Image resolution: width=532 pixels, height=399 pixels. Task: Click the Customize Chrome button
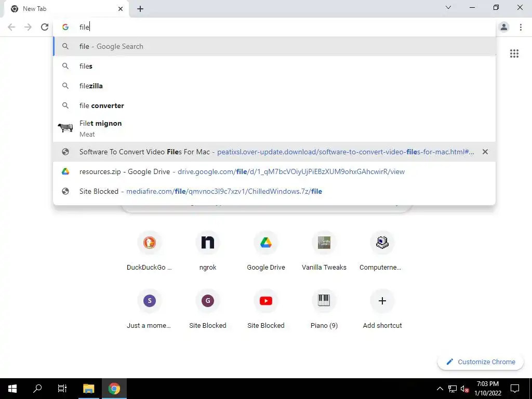(481, 362)
